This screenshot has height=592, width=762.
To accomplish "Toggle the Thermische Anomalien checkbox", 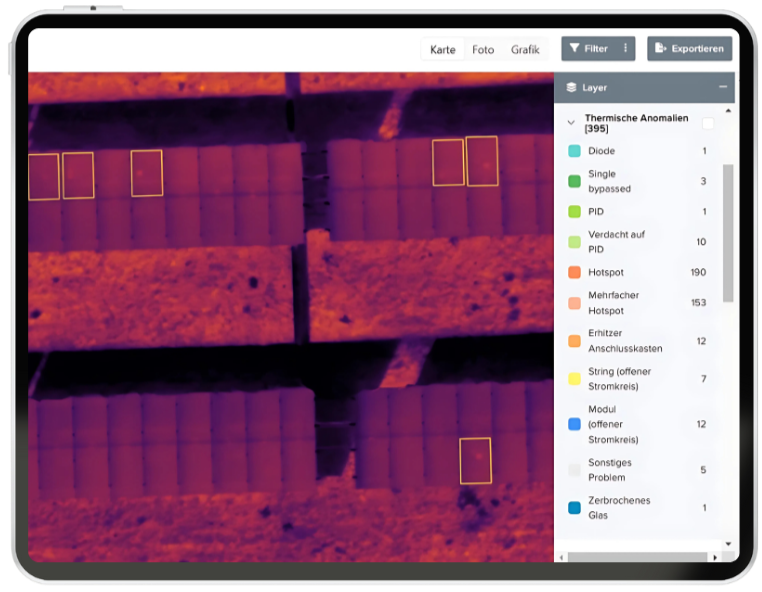I will 708,124.
